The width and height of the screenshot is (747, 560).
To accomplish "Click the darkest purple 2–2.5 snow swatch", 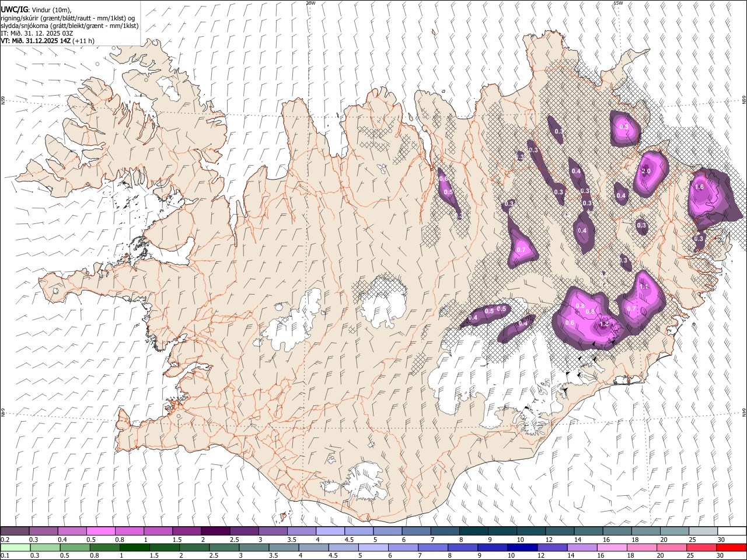I will tap(215, 531).
